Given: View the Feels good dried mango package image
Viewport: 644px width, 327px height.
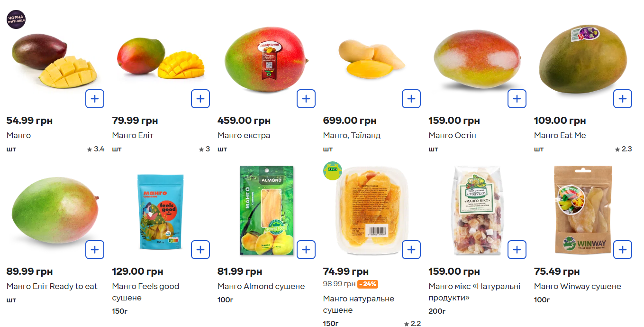Looking at the screenshot, I should (x=160, y=211).
